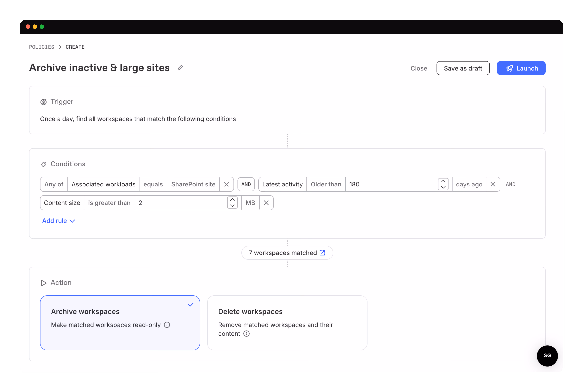The width and height of the screenshot is (583, 392).
Task: Change the Older than operator
Action: pyautogui.click(x=326, y=184)
